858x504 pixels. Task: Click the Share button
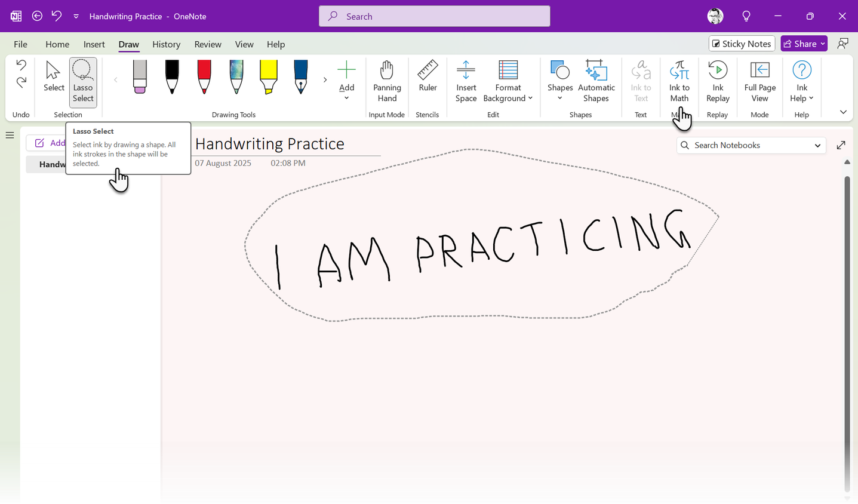tap(804, 44)
